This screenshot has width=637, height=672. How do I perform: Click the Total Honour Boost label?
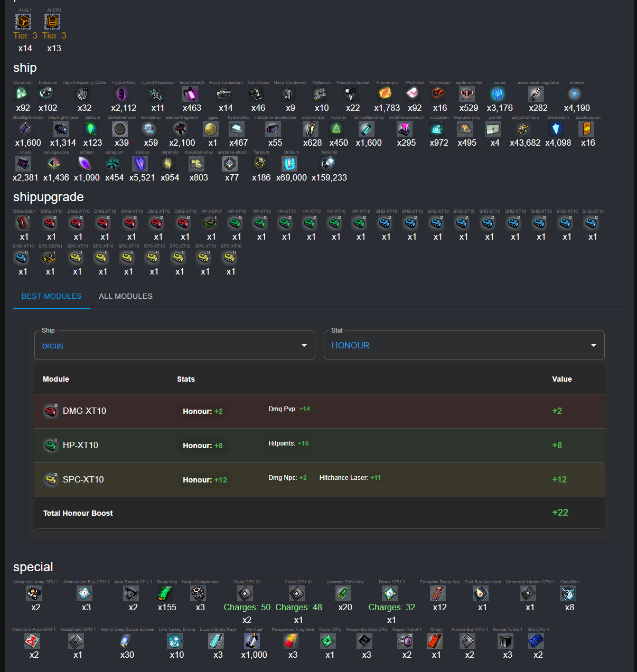78,513
